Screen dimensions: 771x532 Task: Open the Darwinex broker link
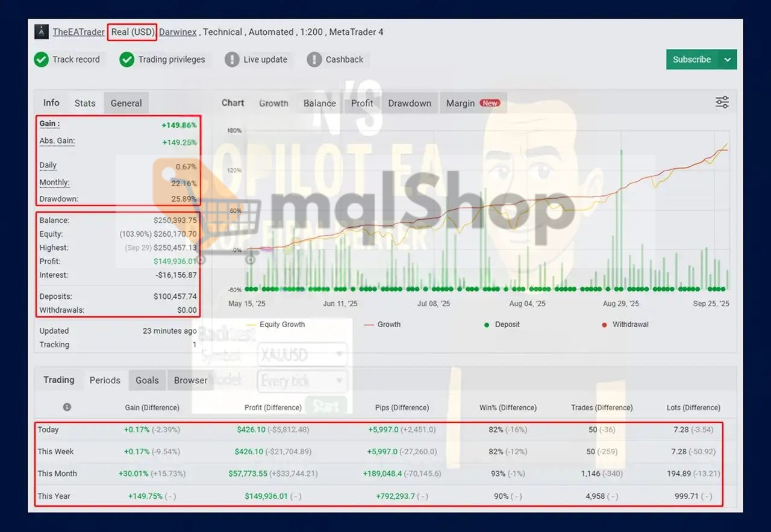[178, 32]
